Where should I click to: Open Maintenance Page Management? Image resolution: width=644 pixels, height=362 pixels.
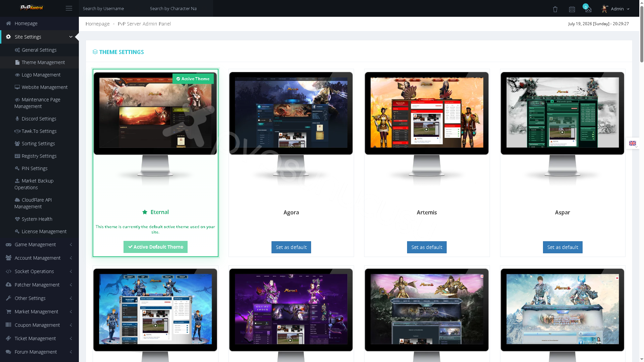coord(39,103)
